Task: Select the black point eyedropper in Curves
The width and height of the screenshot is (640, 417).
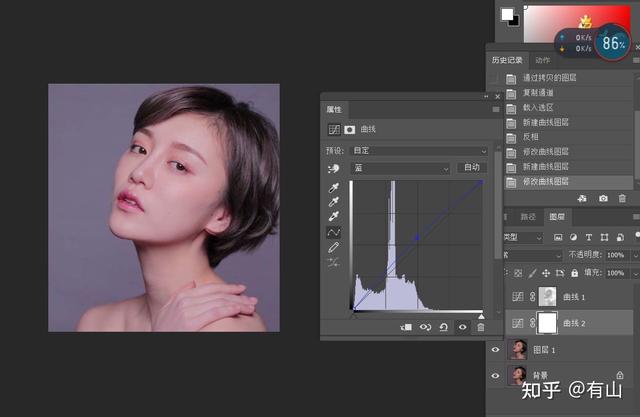Action: pos(334,187)
